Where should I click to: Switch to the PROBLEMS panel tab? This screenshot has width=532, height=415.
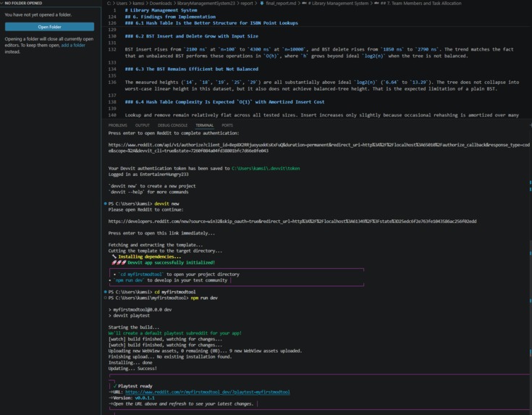[117, 125]
